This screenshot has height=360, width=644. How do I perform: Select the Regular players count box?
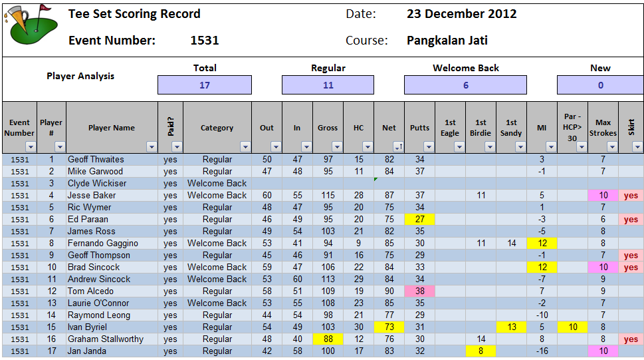(328, 85)
